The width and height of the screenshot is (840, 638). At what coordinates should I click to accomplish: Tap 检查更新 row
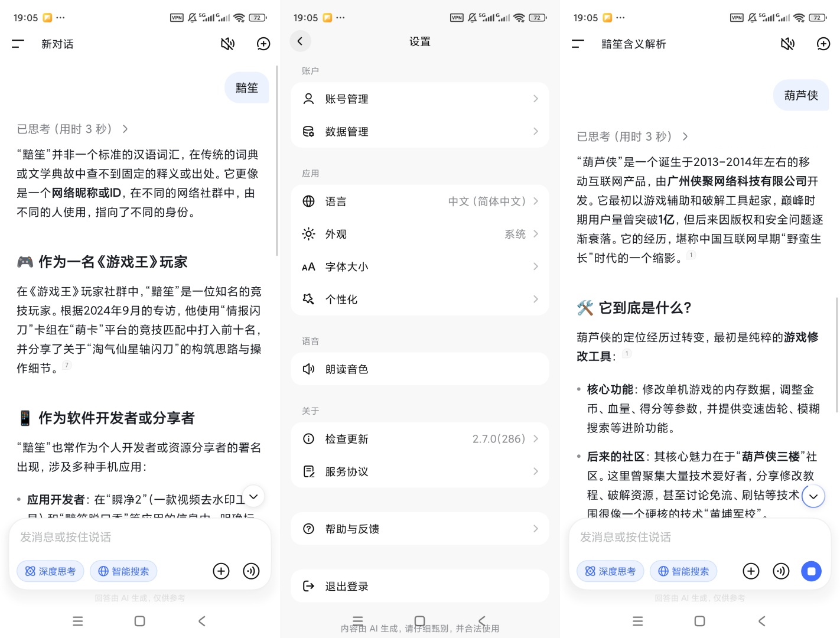(x=420, y=439)
